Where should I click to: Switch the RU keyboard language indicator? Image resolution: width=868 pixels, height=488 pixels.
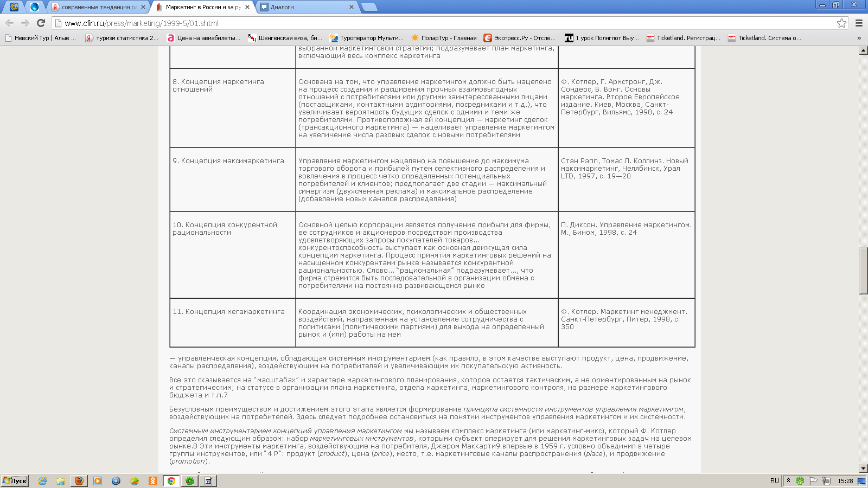tap(774, 481)
